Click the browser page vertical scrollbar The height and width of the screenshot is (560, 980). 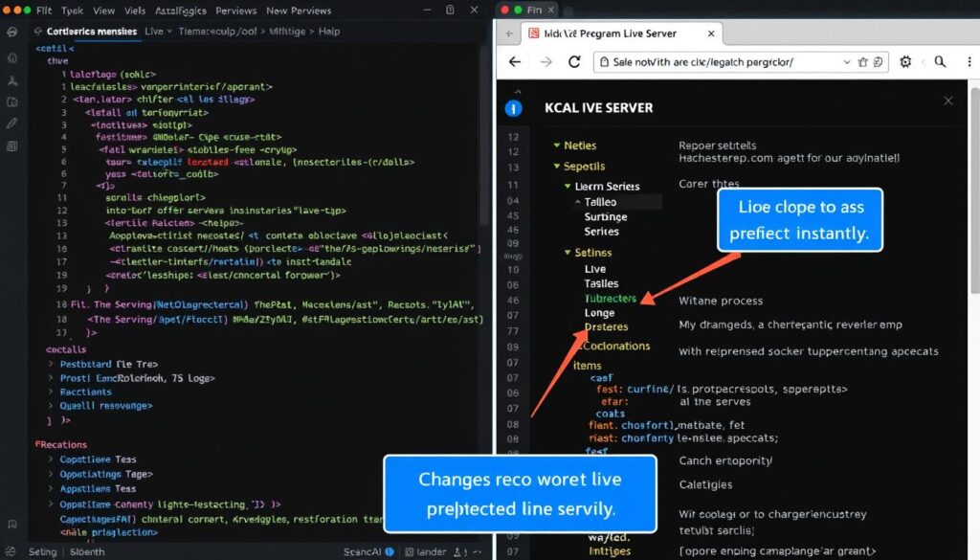tap(974, 190)
